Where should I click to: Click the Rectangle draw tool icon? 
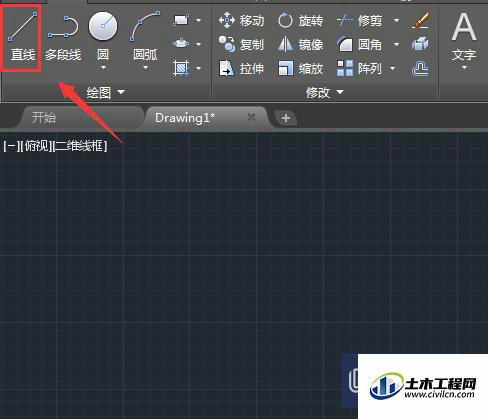[181, 20]
